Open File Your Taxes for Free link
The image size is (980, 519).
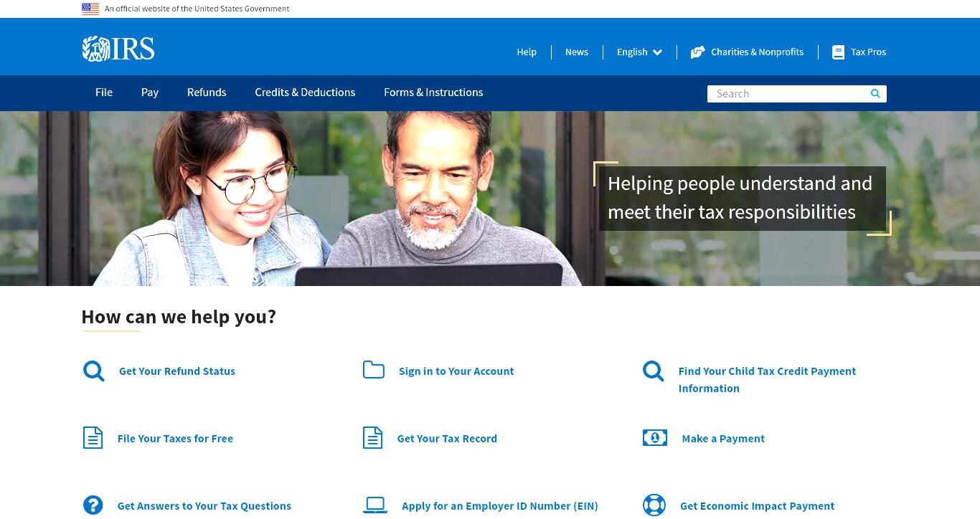pos(175,439)
